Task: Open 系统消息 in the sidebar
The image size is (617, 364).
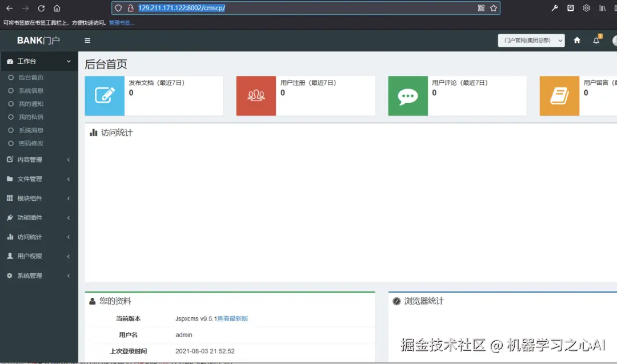Action: tap(31, 130)
